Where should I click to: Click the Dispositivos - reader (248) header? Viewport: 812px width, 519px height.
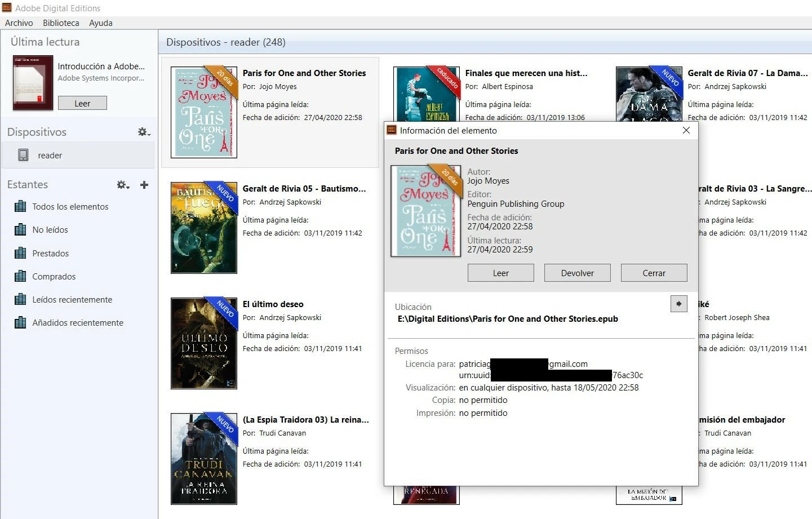[226, 42]
